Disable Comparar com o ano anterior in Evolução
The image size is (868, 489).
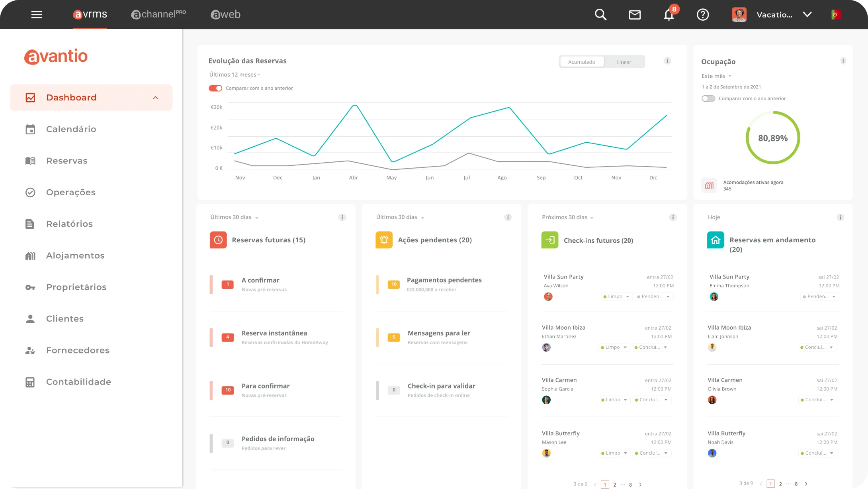click(x=215, y=88)
